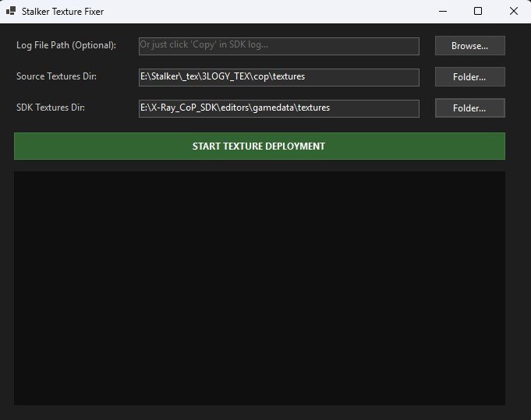Viewport: 531px width, 420px height.
Task: Click Browse to choose a log file
Action: click(x=469, y=46)
